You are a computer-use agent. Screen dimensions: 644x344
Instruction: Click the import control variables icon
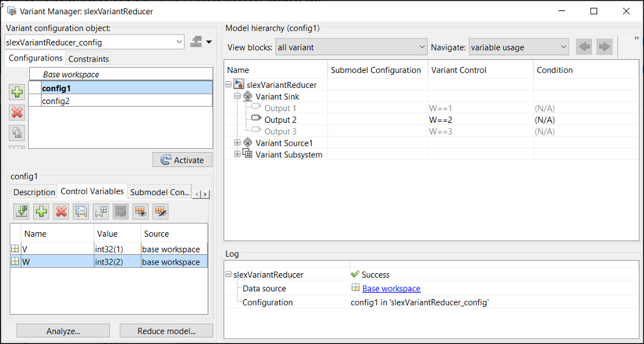[22, 211]
